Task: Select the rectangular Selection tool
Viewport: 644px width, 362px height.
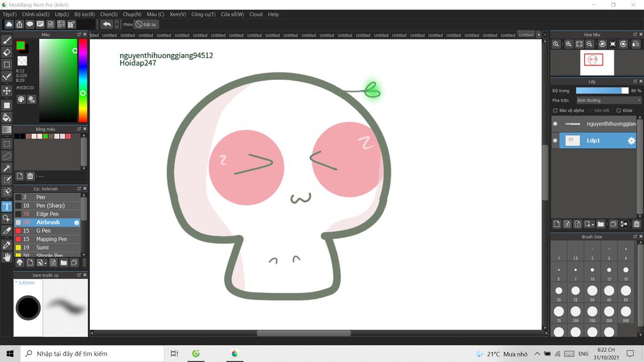Action: tap(6, 144)
